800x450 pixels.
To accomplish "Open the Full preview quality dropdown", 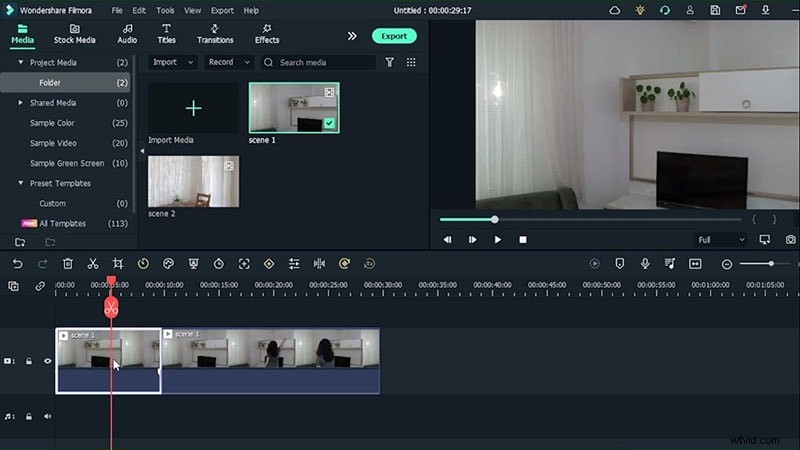I will (720, 240).
